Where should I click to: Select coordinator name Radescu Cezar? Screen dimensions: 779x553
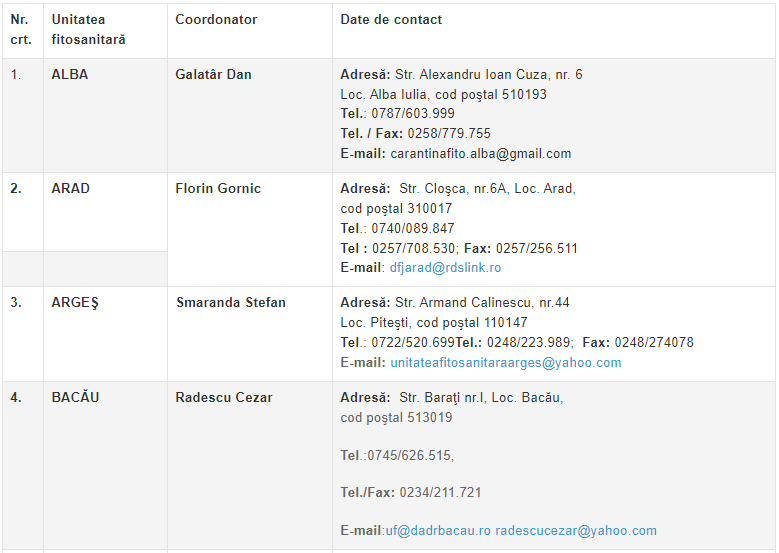click(x=224, y=397)
